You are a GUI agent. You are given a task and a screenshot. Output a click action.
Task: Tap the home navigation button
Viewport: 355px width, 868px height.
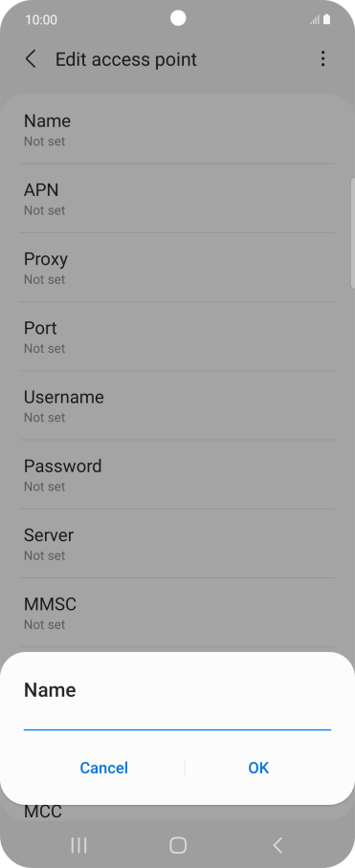[178, 845]
